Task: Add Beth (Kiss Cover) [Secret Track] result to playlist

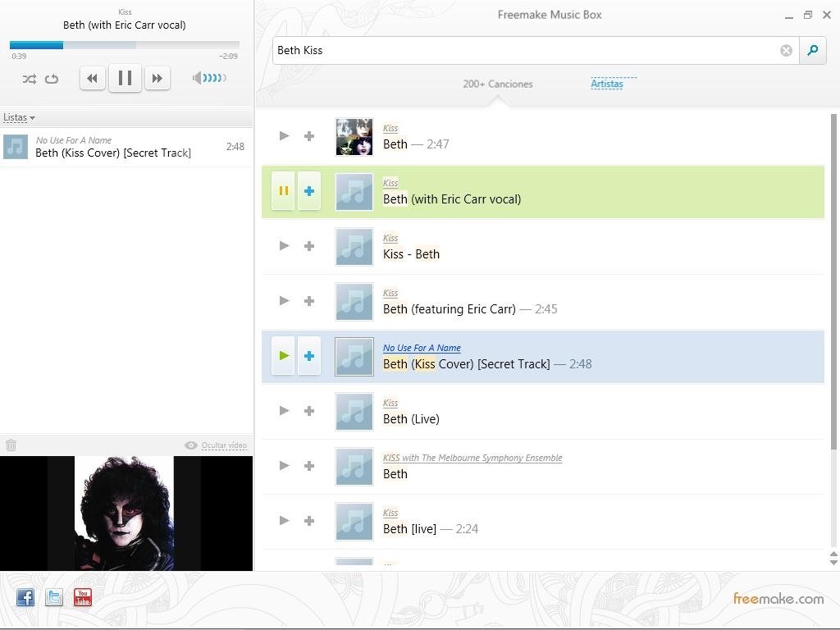Action: pyautogui.click(x=309, y=356)
